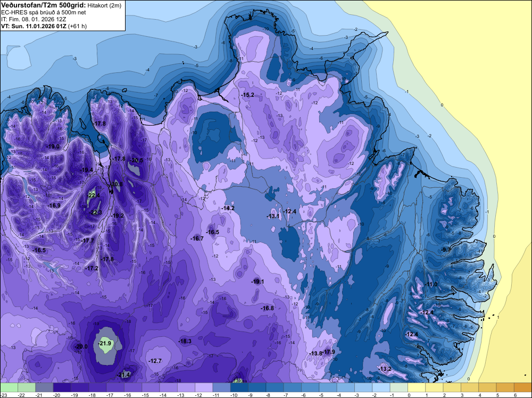This screenshot has height=398, width=532.
Task: Click the '-17.9' temperature value
Action: pyautogui.click(x=329, y=352)
